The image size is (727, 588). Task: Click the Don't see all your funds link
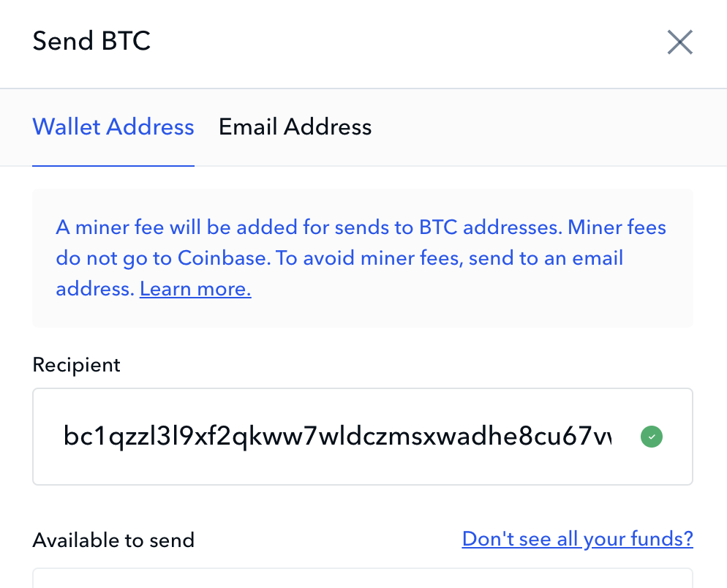click(x=577, y=539)
